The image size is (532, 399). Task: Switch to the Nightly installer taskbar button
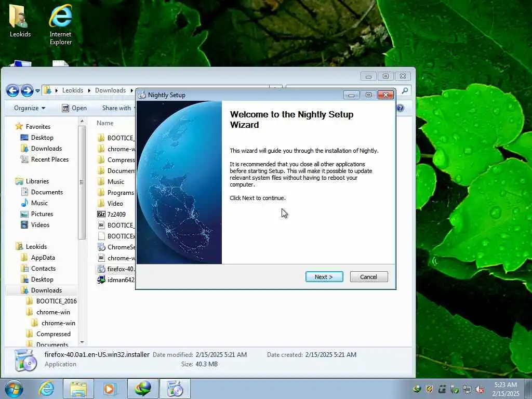(175, 389)
